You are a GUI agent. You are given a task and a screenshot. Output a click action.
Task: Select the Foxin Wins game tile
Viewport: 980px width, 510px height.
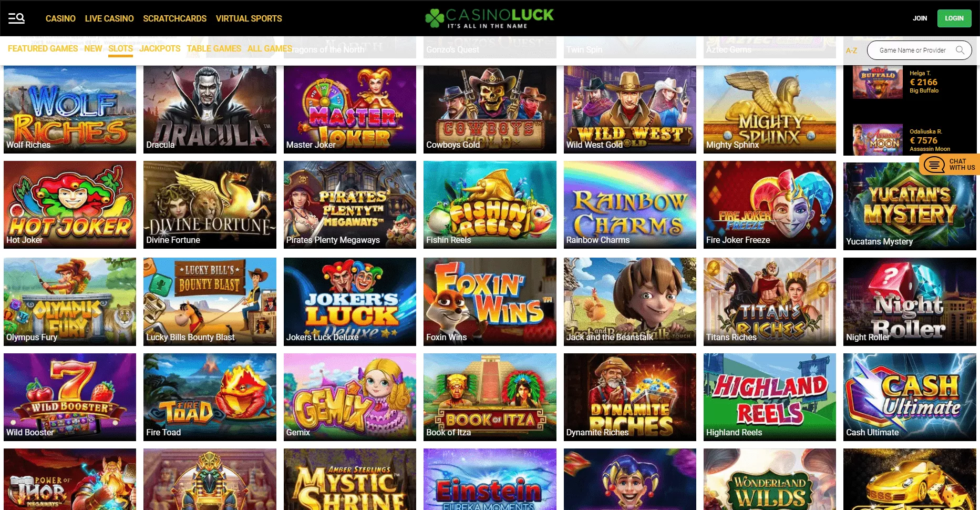tap(490, 301)
